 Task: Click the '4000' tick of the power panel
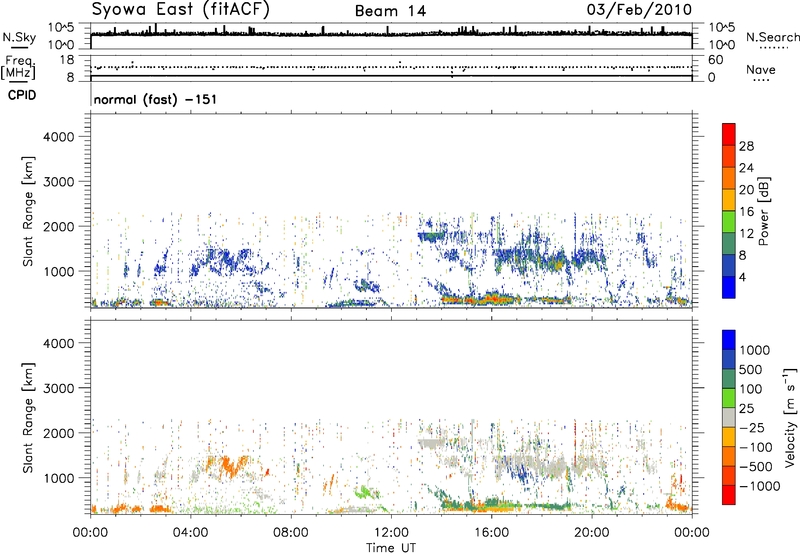[x=58, y=137]
